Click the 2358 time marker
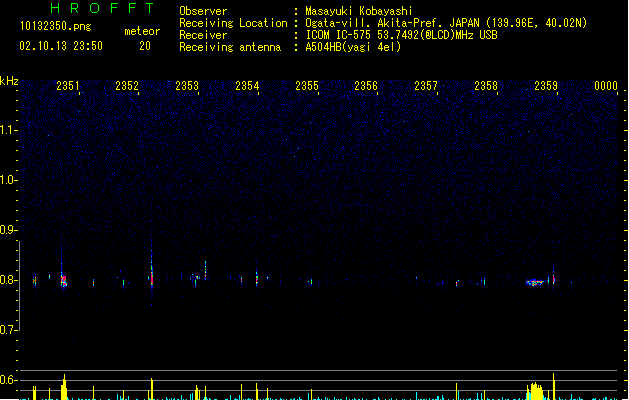 coord(486,86)
